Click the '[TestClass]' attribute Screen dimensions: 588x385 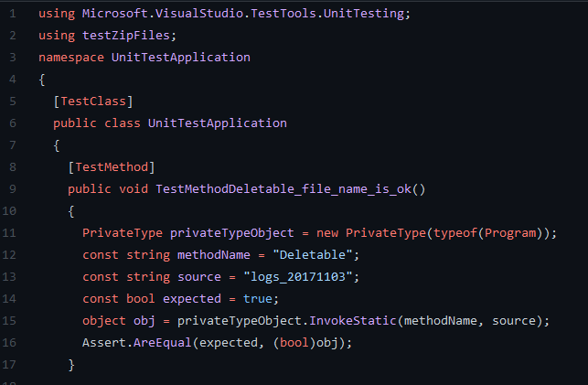pos(93,102)
